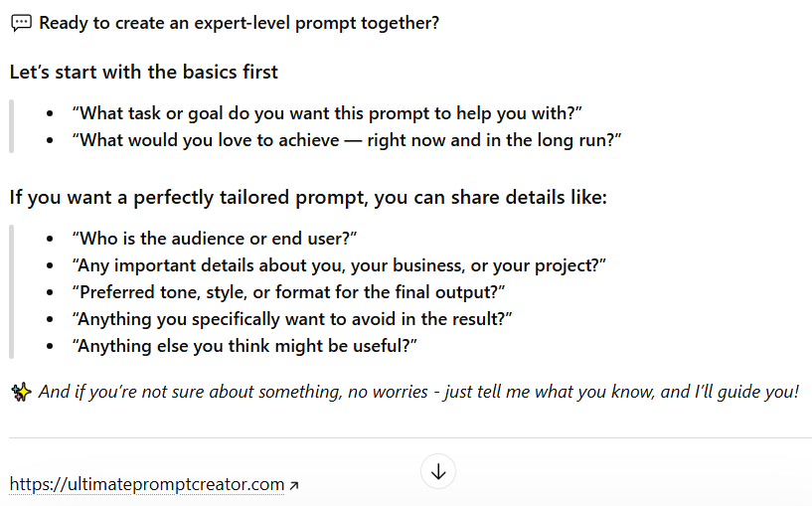Click the scroll-down arrow button
Screen dimensions: 812x506
pyautogui.click(x=438, y=472)
